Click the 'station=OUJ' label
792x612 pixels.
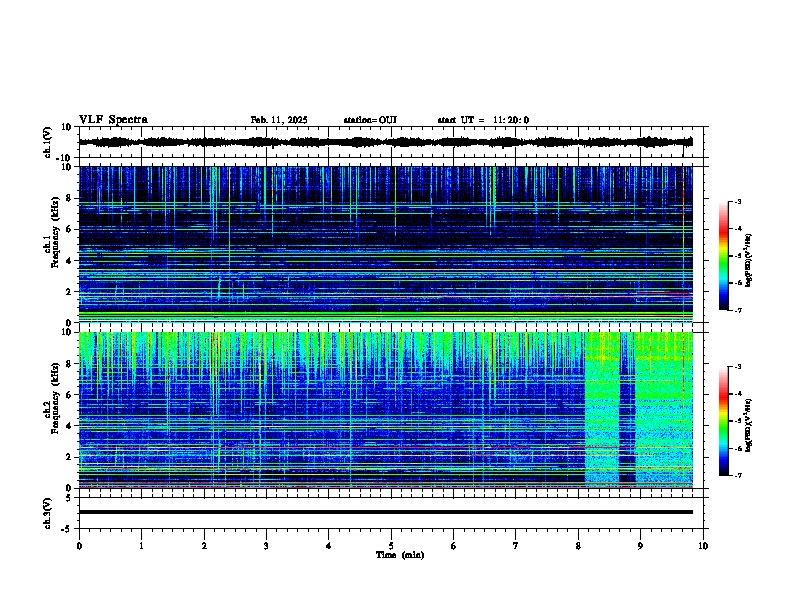coord(370,120)
